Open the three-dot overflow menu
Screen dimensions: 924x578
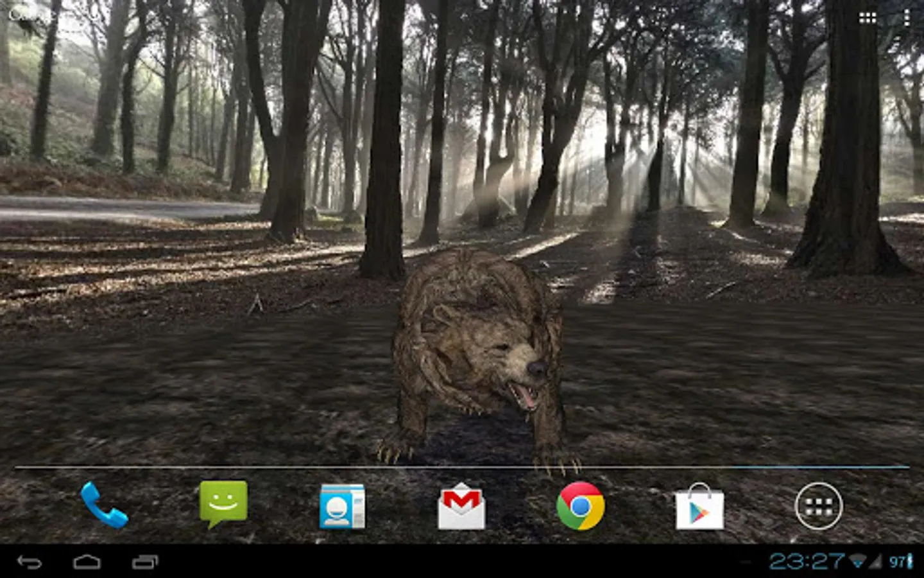point(907,18)
